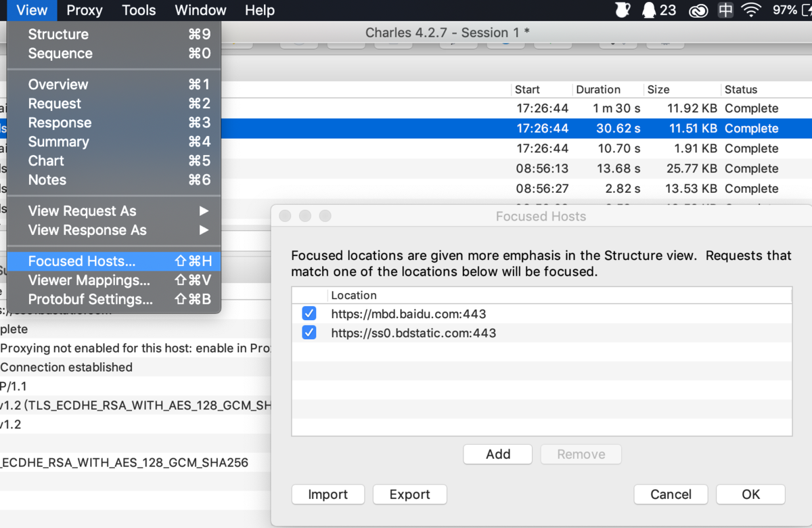
Task: Click Add in Focused Hosts dialog
Action: pyautogui.click(x=498, y=454)
